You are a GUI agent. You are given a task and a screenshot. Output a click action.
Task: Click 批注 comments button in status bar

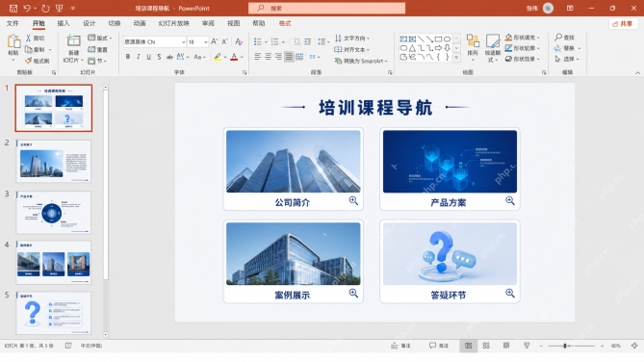(439, 346)
